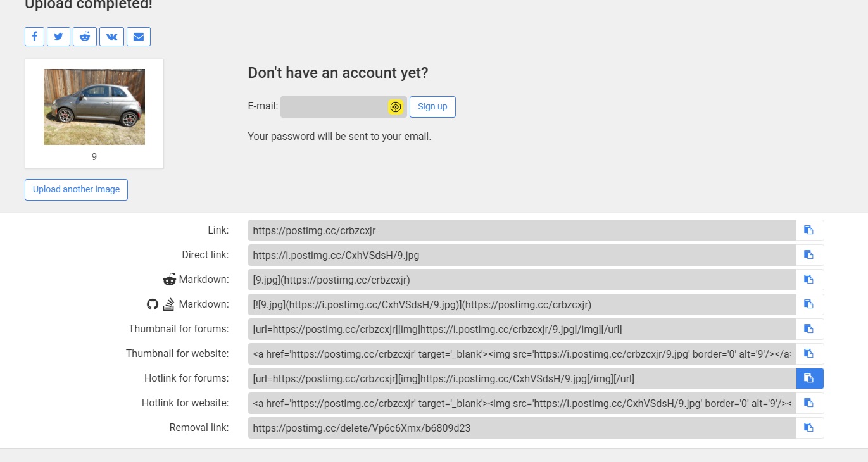Viewport: 868px width, 462px height.
Task: Share upload on Twitter
Action: (58, 37)
